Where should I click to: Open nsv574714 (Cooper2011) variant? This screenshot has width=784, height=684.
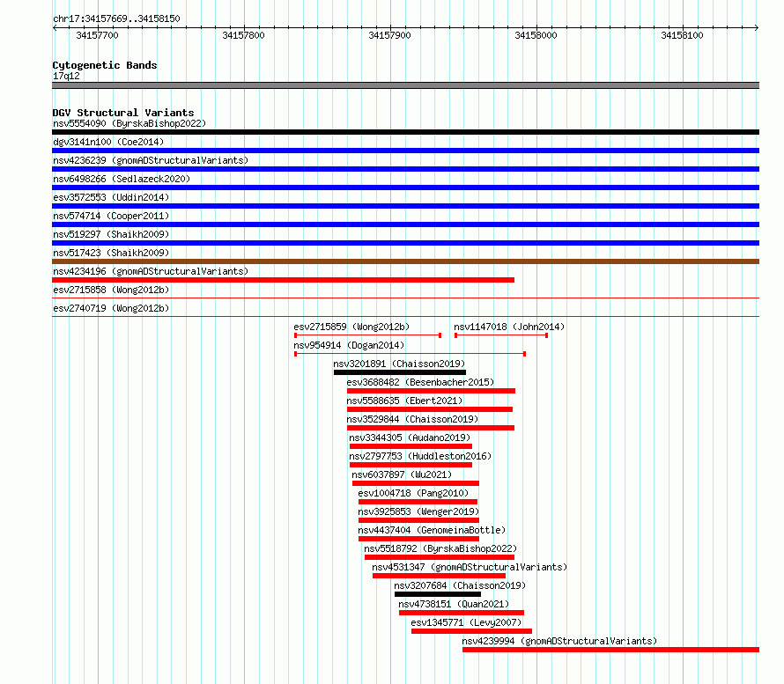pyautogui.click(x=111, y=216)
